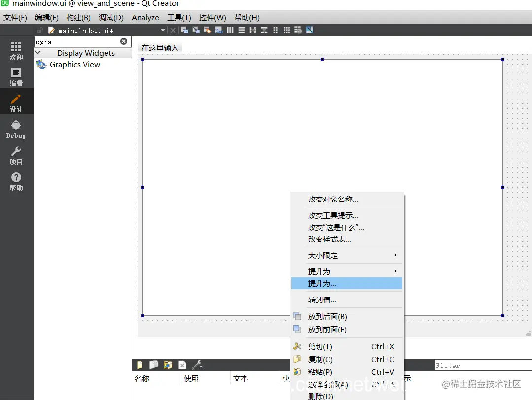Click the Copy action icon in action editor
Screen dimensions: 532x400
point(154,365)
